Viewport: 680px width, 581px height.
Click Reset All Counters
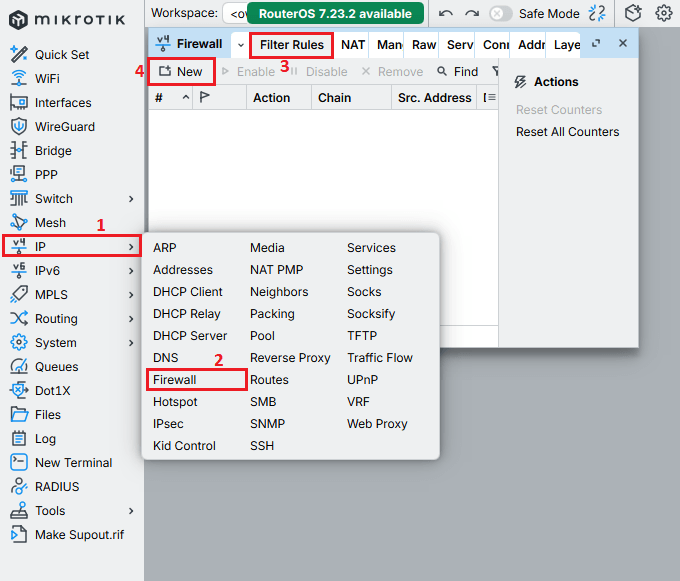(x=567, y=132)
